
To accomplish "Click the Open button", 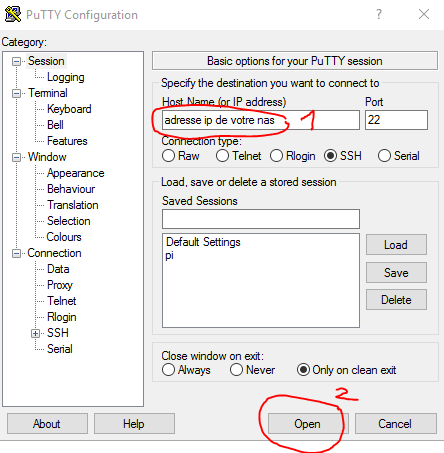I will [308, 424].
